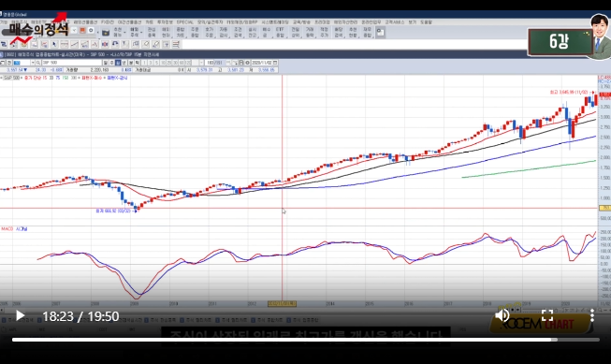Open the calendar date picker icon
611x364 pixels.
[x=275, y=63]
